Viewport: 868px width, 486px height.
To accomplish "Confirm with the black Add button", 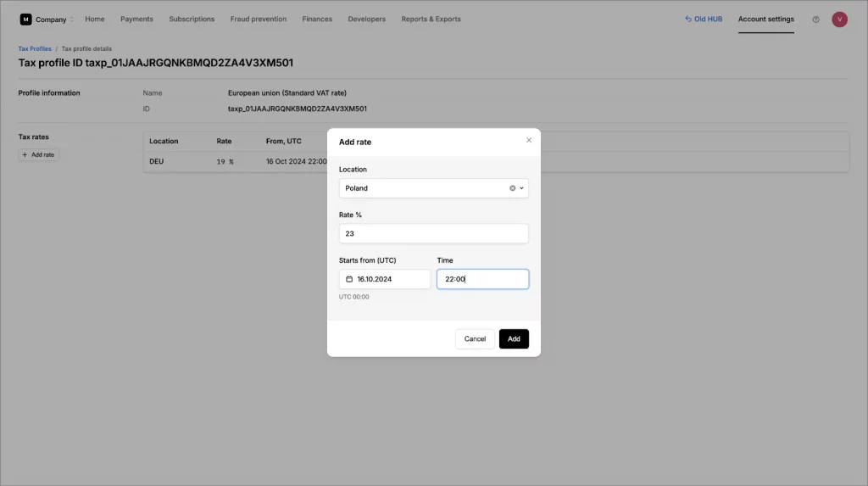I will click(x=514, y=338).
